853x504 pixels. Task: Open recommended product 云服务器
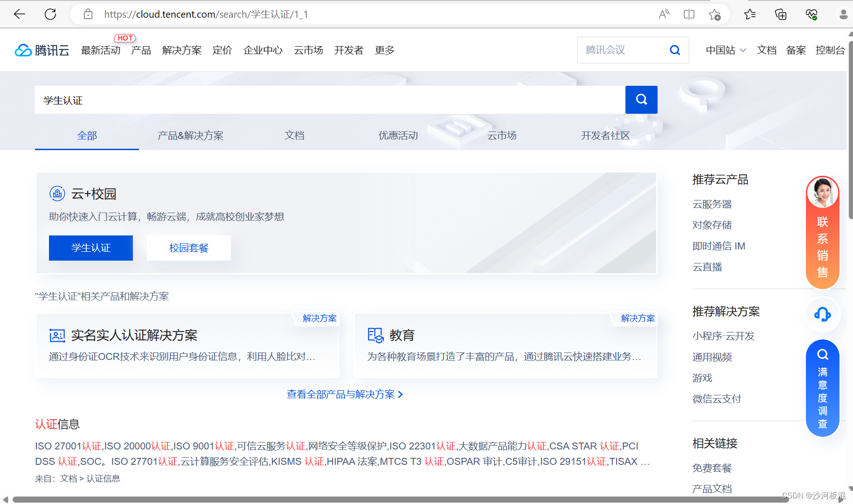click(712, 204)
